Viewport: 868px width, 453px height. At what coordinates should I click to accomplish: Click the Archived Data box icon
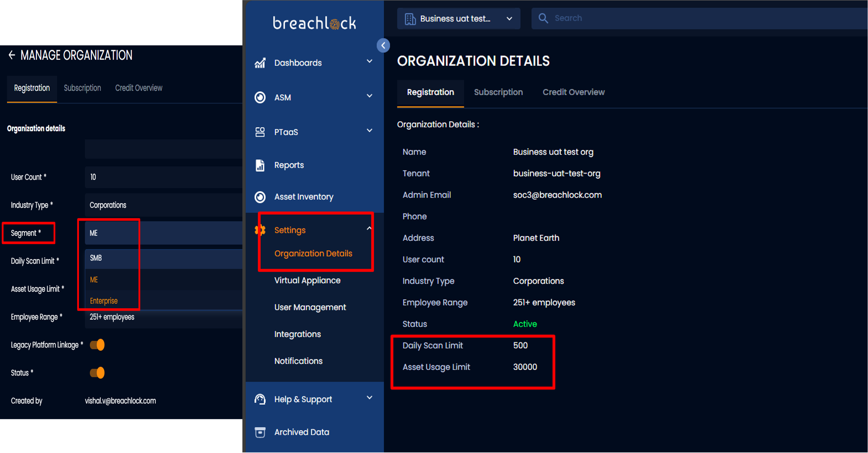[260, 432]
